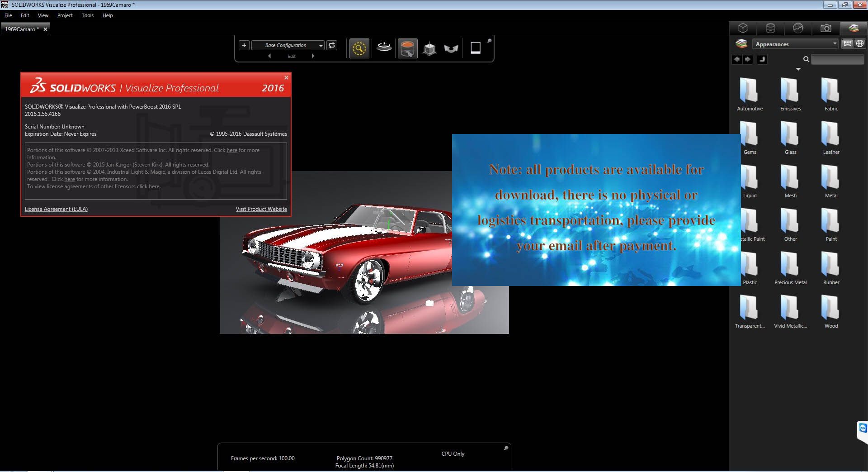Open the Rubber folder
This screenshot has height=472, width=868.
(x=831, y=268)
